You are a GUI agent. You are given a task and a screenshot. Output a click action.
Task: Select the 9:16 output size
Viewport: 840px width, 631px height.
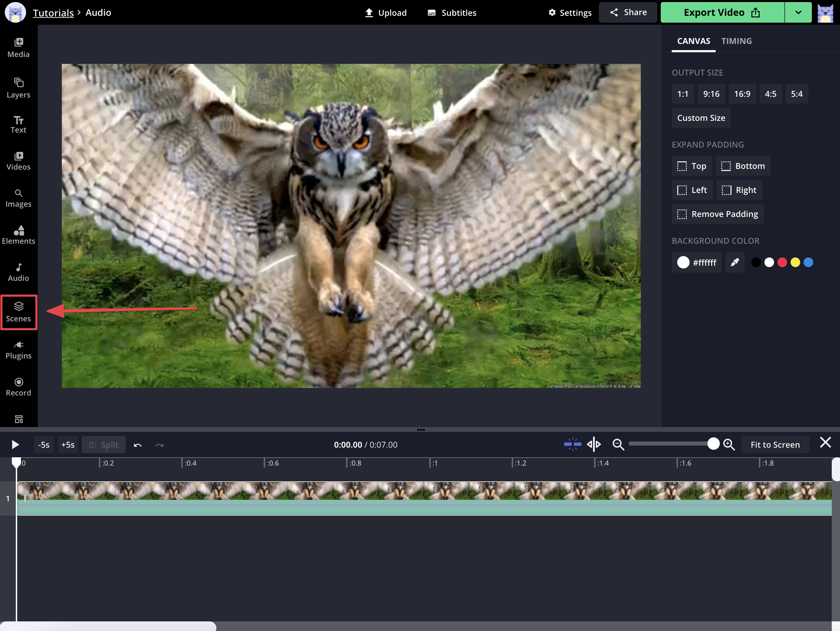711,94
